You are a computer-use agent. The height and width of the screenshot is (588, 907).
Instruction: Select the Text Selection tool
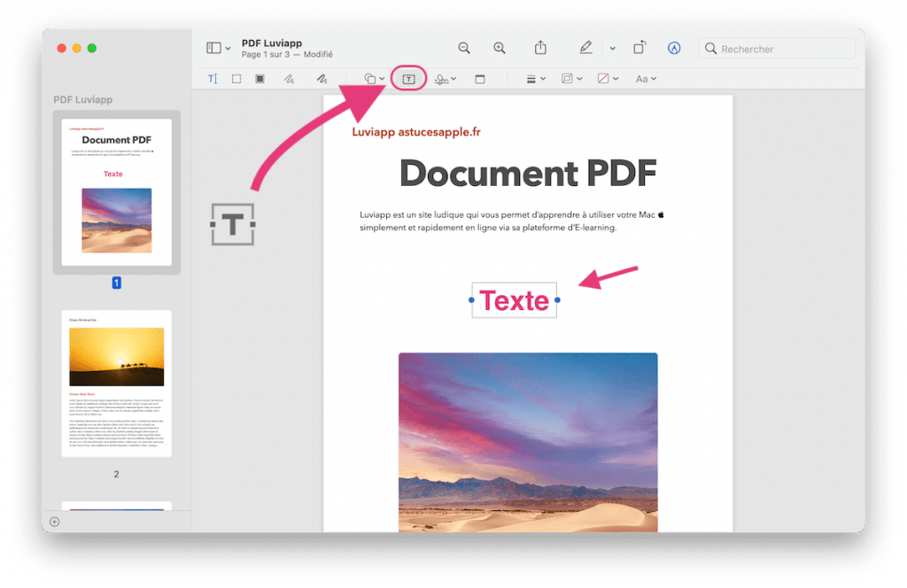[213, 78]
